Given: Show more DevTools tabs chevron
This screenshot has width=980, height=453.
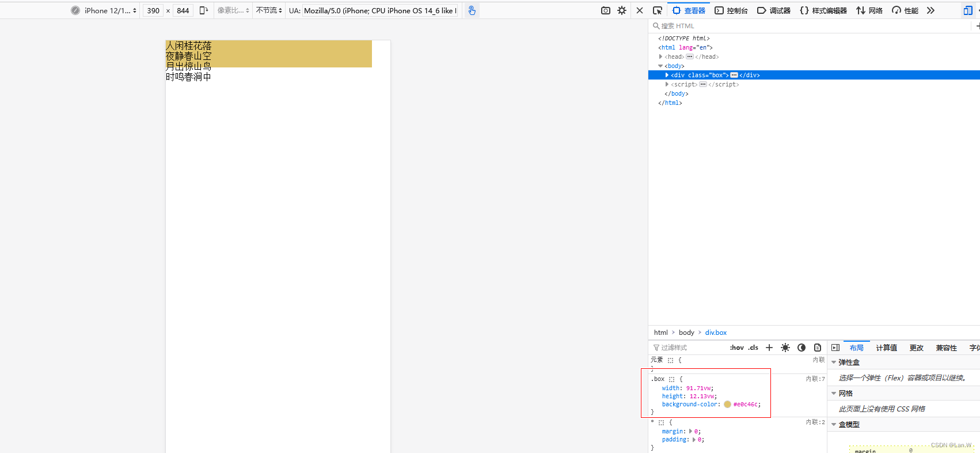Looking at the screenshot, I should click(x=930, y=10).
